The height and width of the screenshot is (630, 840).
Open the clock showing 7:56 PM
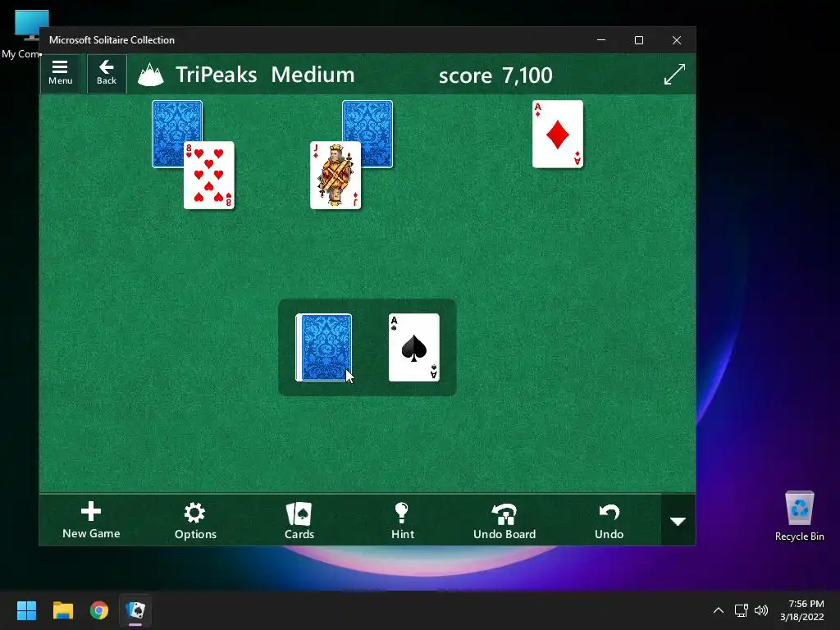coord(802,610)
